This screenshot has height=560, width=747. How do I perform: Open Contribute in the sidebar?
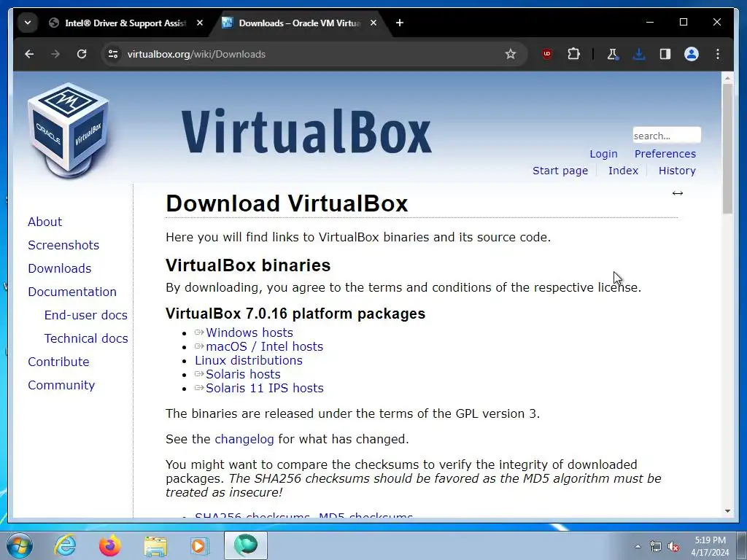58,362
